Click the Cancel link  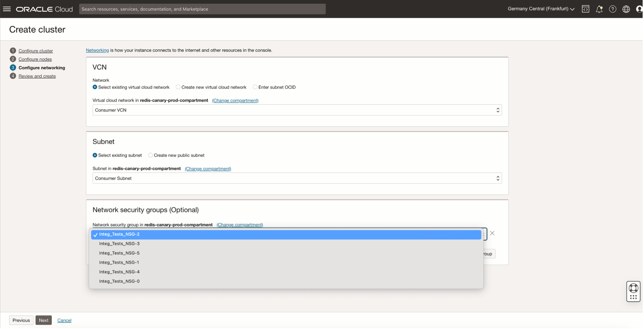[64, 320]
